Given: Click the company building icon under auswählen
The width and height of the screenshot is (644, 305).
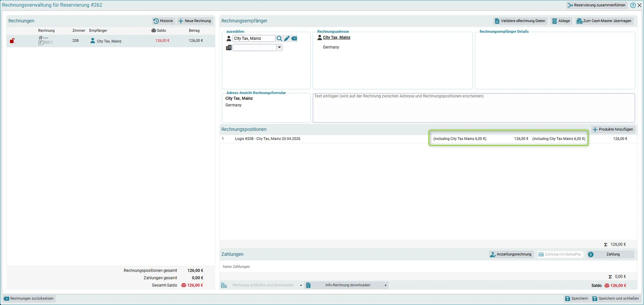Looking at the screenshot, I should click(229, 47).
